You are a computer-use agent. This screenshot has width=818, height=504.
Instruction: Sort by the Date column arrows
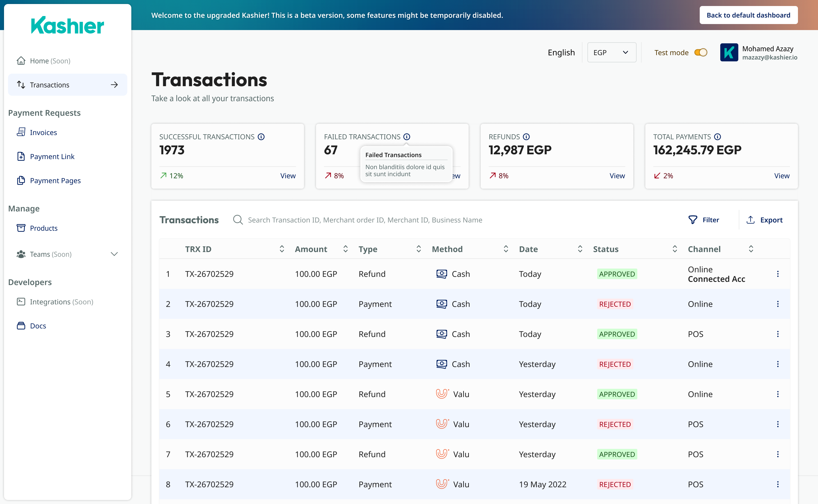click(x=580, y=249)
